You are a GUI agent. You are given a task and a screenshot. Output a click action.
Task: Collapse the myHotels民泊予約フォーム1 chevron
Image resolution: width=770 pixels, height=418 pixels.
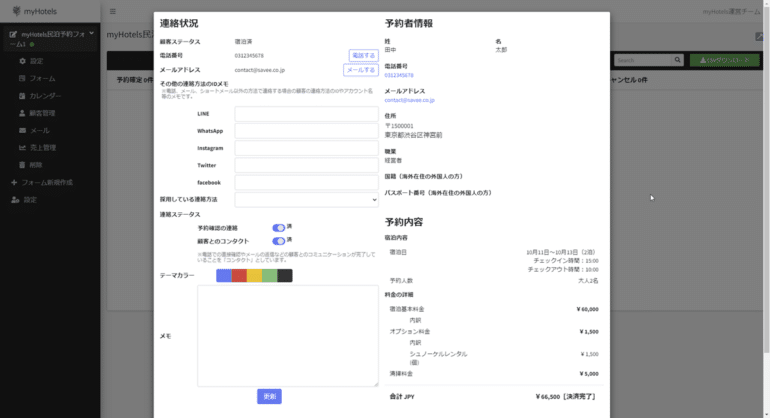(x=92, y=33)
